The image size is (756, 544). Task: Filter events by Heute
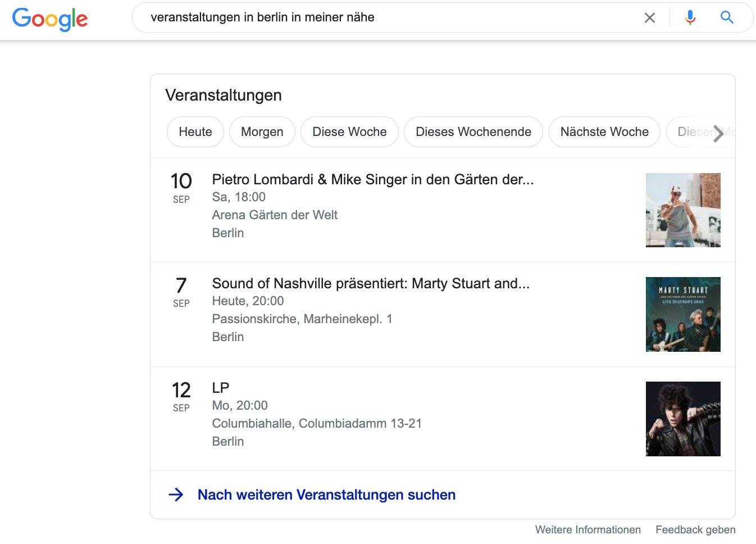(x=195, y=132)
